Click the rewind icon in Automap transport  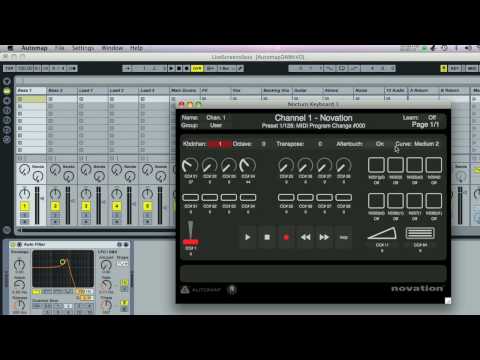click(x=305, y=237)
